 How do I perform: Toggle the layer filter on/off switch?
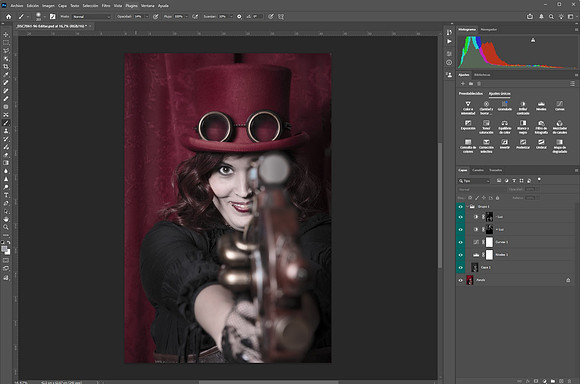(539, 180)
